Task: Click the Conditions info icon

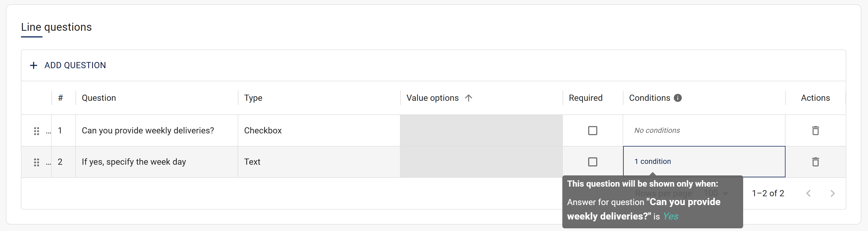Action: coord(678,98)
